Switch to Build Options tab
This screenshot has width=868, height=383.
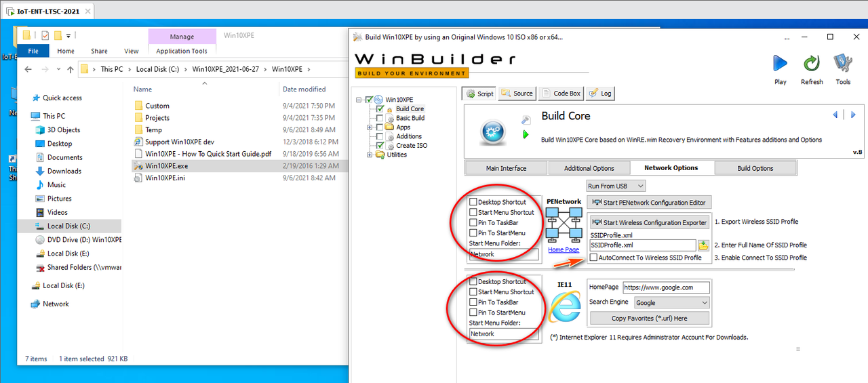pos(755,168)
